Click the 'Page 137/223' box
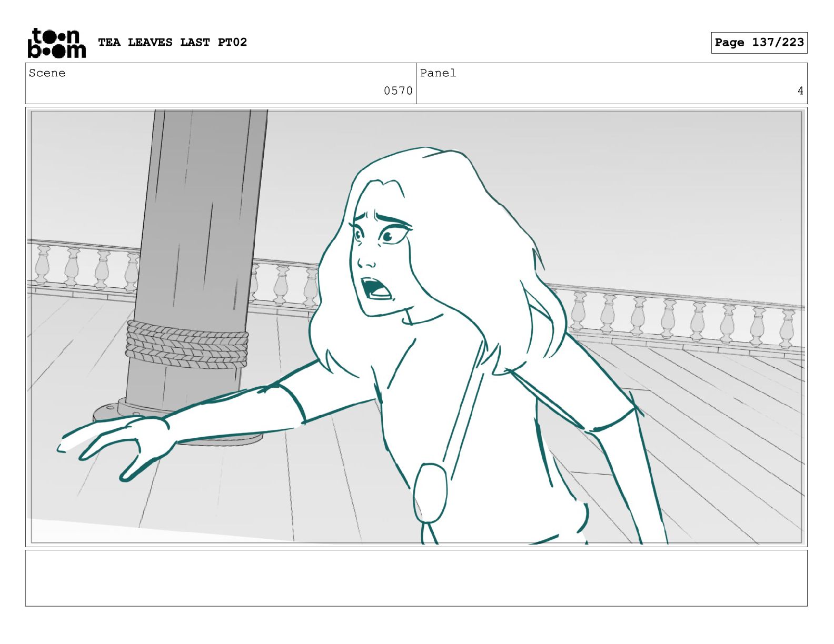 (759, 43)
